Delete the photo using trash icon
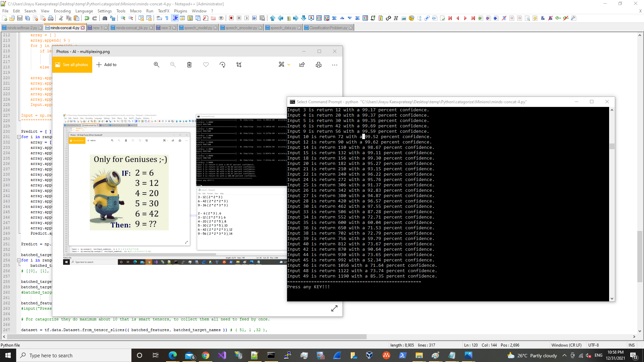Screen dimensions: 644x362 (x=189, y=65)
